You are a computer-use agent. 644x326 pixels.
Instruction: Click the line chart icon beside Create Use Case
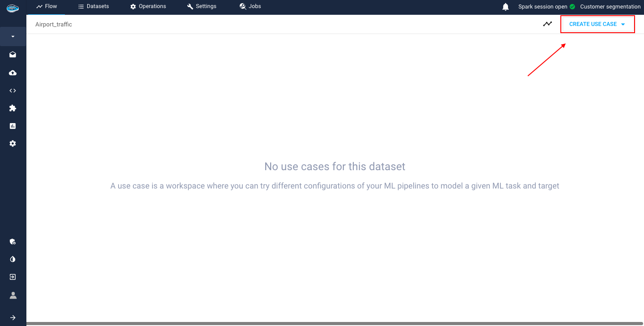[x=547, y=24]
